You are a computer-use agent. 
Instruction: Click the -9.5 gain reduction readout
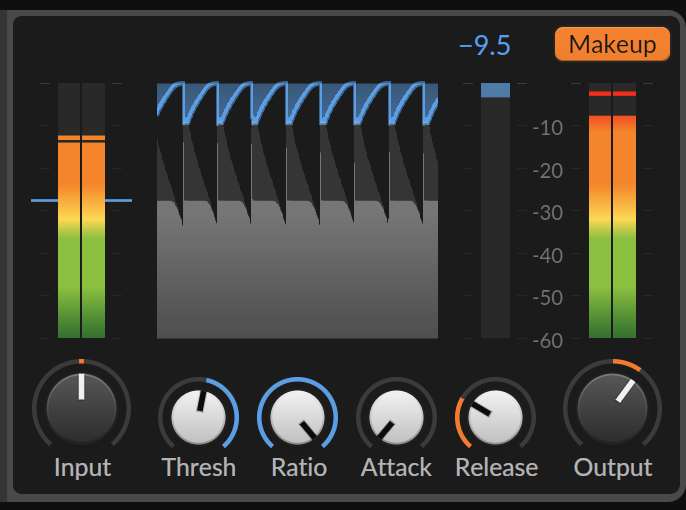coord(485,45)
